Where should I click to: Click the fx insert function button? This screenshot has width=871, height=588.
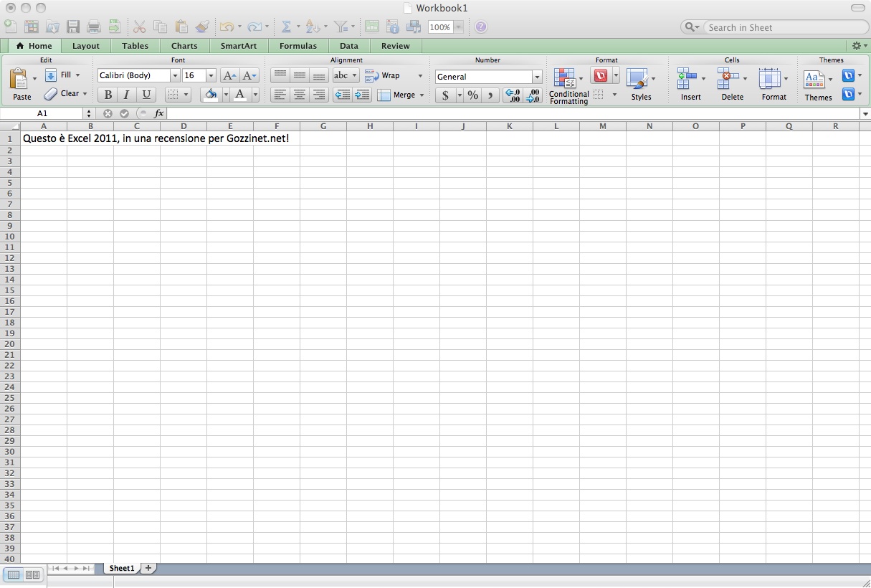click(159, 113)
